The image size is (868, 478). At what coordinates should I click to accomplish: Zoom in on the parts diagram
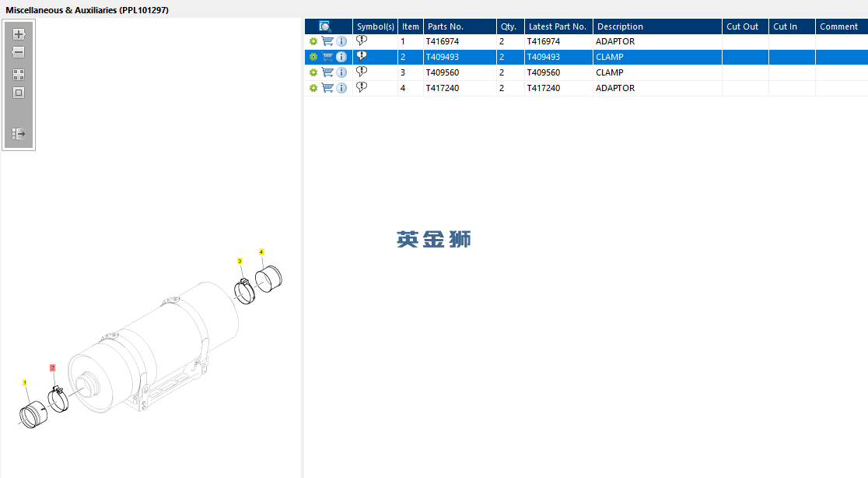pos(18,34)
